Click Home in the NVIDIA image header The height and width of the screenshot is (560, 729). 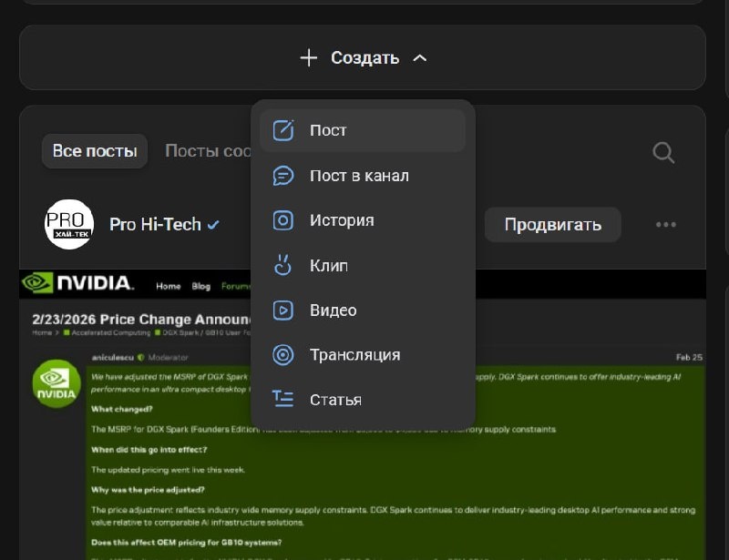[169, 286]
